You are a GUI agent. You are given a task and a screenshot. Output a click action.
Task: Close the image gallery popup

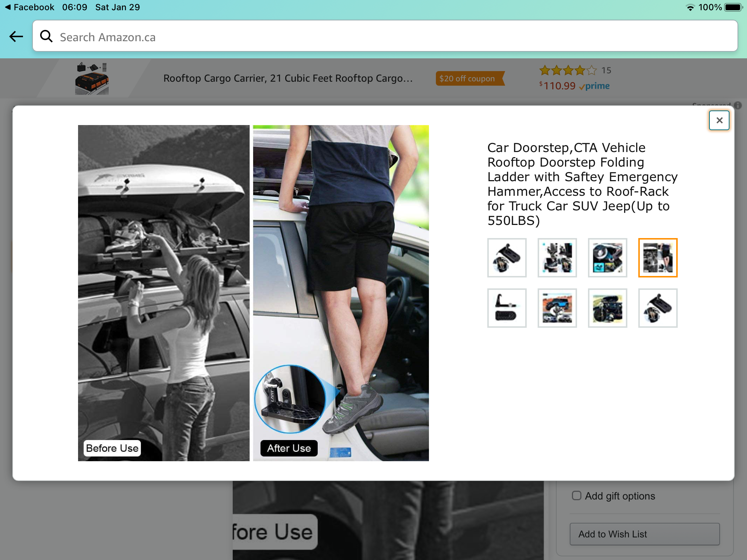point(719,120)
